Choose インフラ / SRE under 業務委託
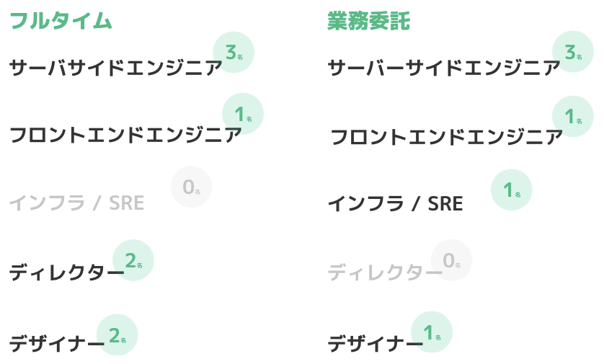Screen dimensions: 604x364 pyautogui.click(x=395, y=204)
